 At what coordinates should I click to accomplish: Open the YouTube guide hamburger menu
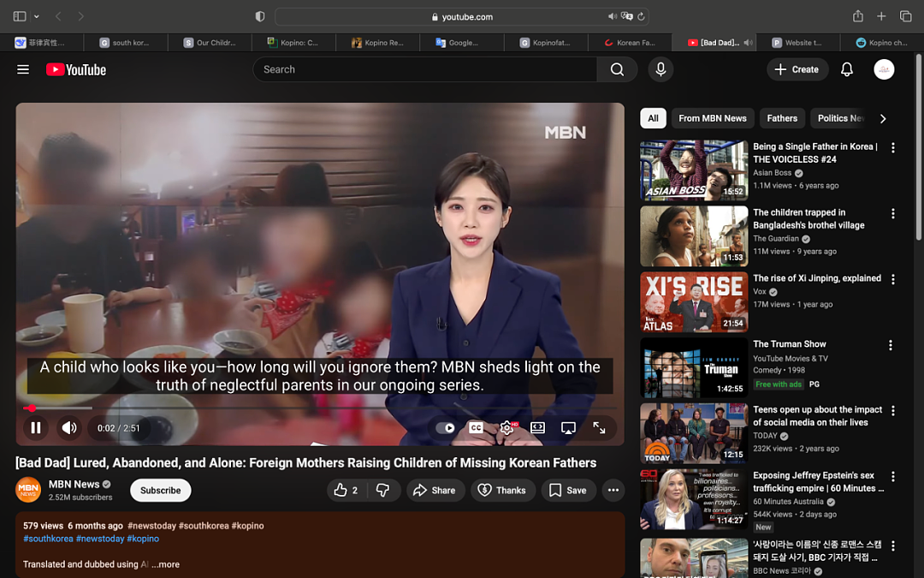click(23, 69)
